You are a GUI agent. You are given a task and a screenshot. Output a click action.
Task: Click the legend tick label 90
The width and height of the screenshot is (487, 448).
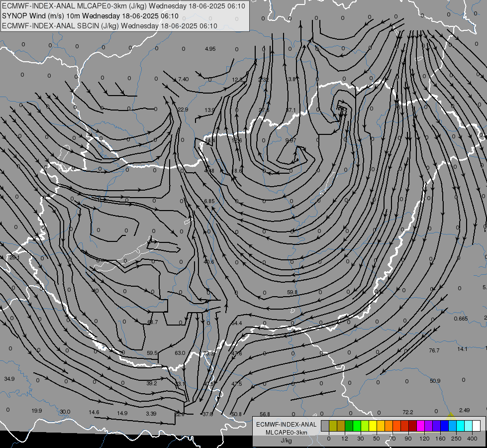pyautogui.click(x=408, y=439)
